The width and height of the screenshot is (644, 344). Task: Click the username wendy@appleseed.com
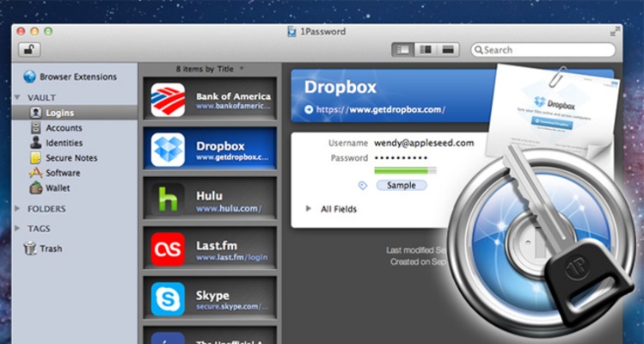(x=424, y=143)
